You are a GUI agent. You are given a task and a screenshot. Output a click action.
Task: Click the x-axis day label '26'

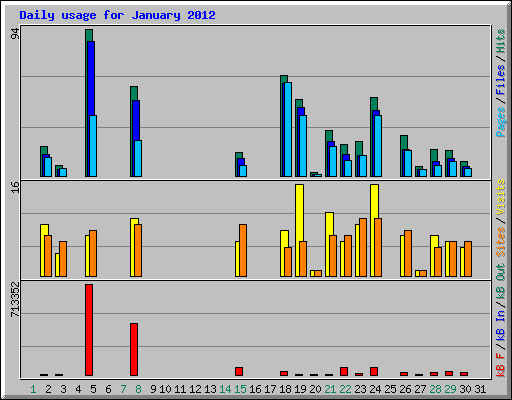click(405, 389)
